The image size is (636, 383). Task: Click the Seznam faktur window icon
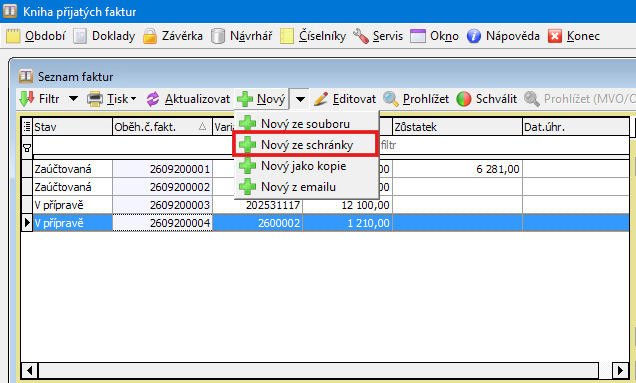coord(26,76)
